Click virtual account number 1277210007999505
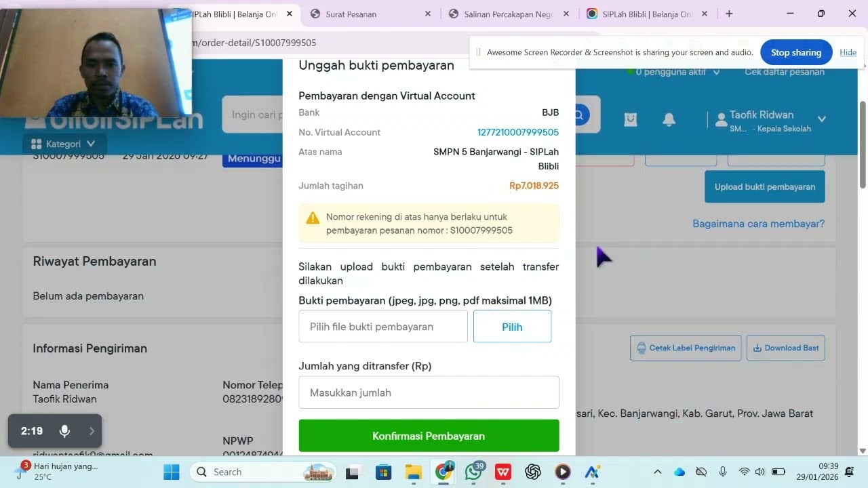 click(x=518, y=132)
